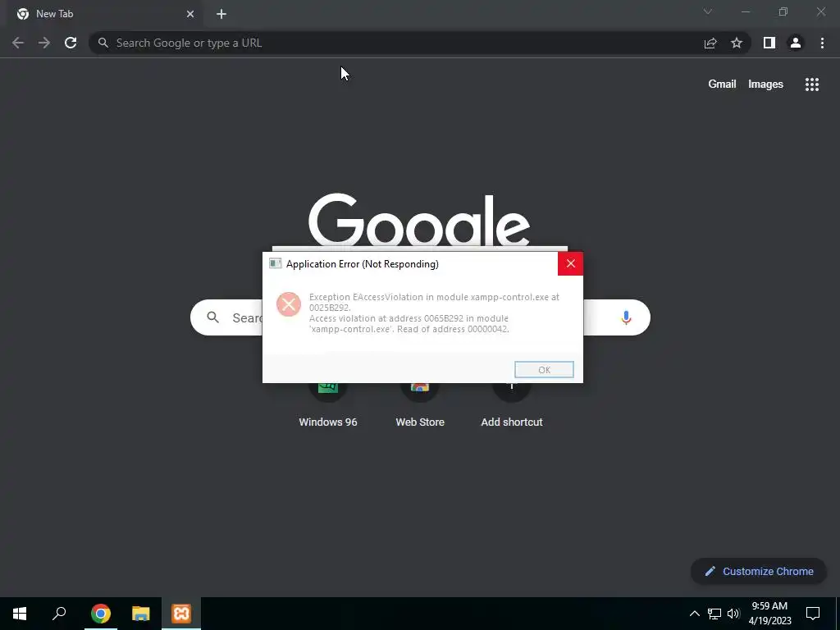The image size is (840, 630).
Task: Open the Chrome profile avatar menu
Action: (796, 43)
